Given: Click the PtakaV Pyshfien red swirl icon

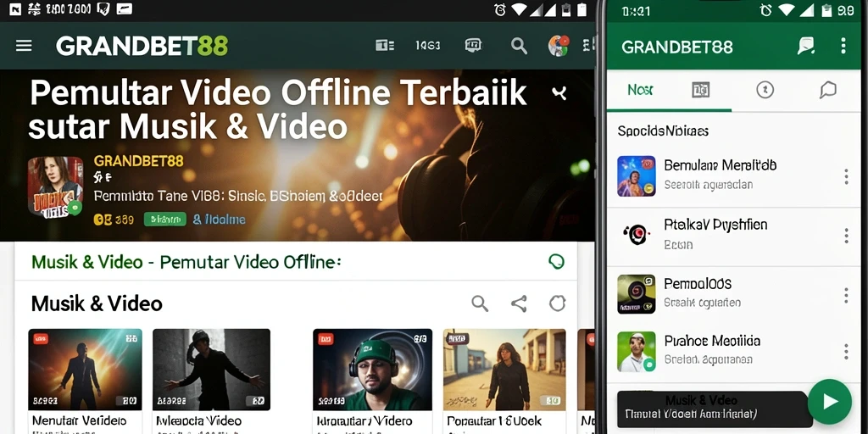Looking at the screenshot, I should point(637,235).
